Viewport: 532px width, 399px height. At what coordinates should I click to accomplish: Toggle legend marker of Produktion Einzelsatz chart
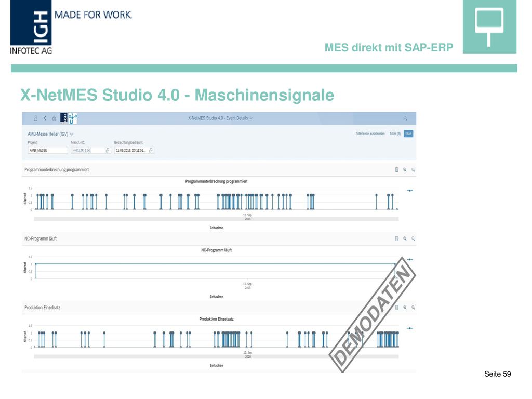click(410, 328)
